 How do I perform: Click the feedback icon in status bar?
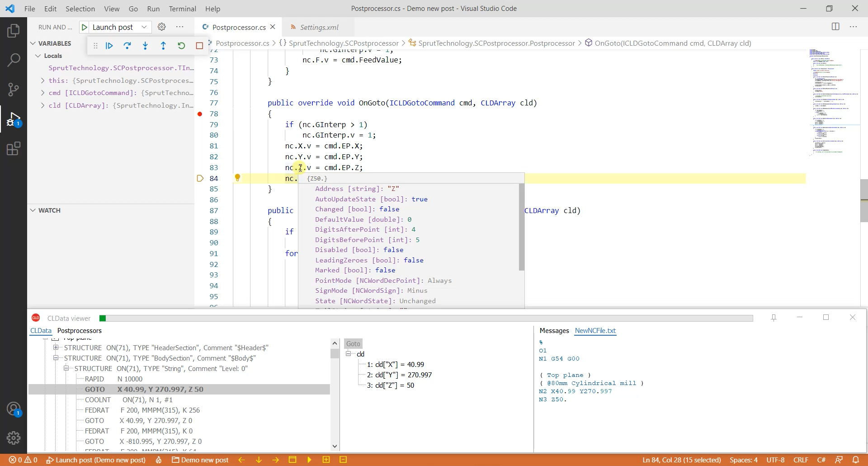(x=839, y=460)
